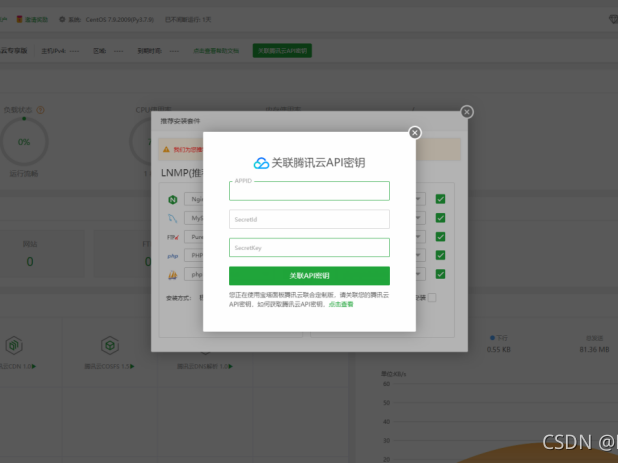Open the Nginx version dropdown arrow
This screenshot has height=464, width=618.
(x=418, y=199)
